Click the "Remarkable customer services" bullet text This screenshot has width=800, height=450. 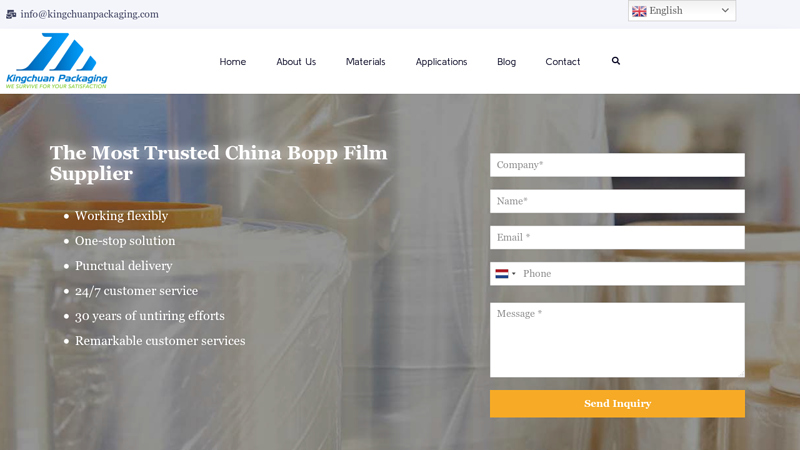tap(160, 341)
